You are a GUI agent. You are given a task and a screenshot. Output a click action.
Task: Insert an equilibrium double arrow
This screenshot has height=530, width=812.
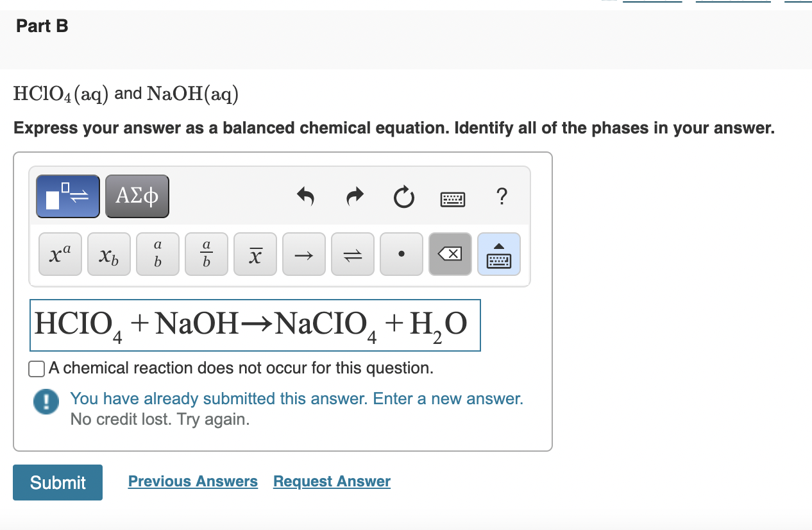352,254
